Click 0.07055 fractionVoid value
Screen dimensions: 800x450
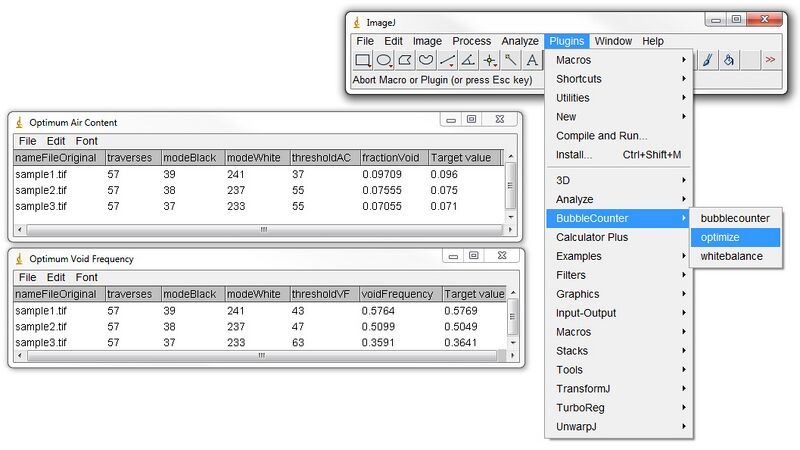[x=382, y=206]
